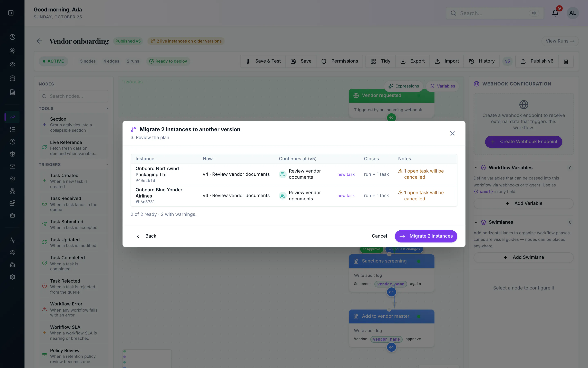Image resolution: width=588 pixels, height=368 pixels.
Task: Click the Add Variable button
Action: click(523, 203)
